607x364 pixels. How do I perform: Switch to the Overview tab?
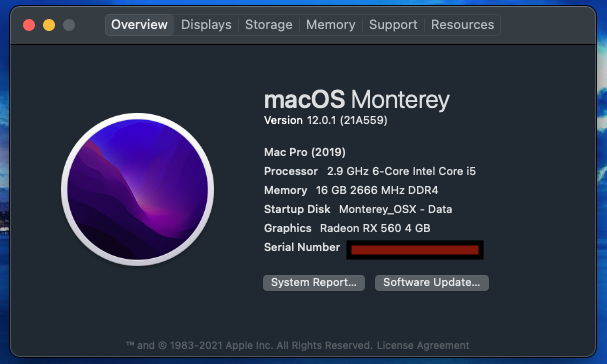[139, 25]
